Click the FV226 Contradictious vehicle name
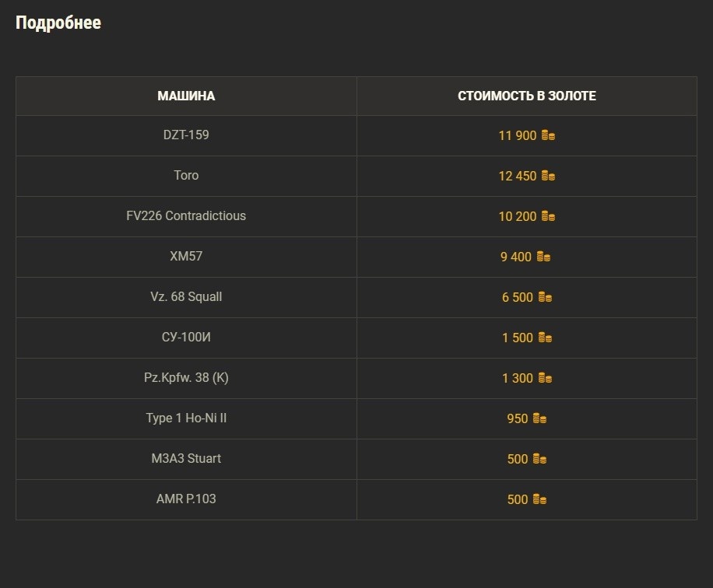Image resolution: width=713 pixels, height=588 pixels. 186,216
